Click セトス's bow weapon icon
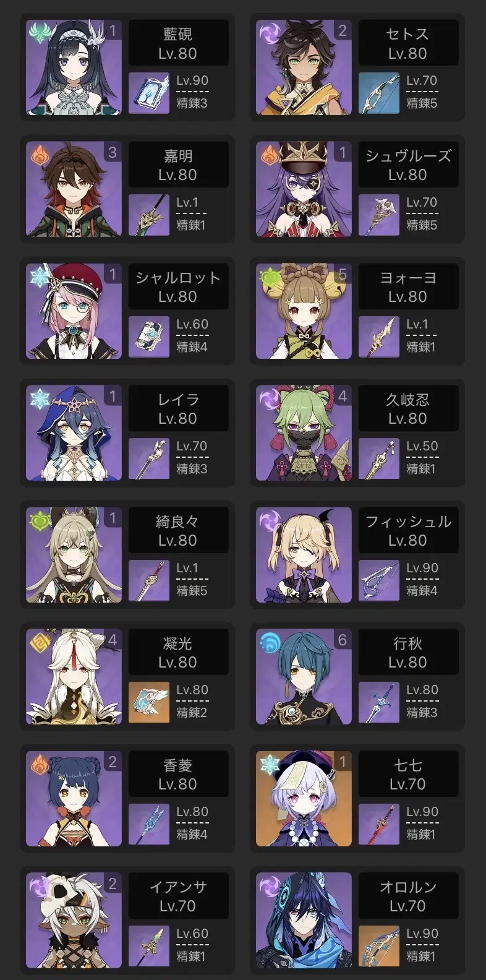 click(379, 93)
